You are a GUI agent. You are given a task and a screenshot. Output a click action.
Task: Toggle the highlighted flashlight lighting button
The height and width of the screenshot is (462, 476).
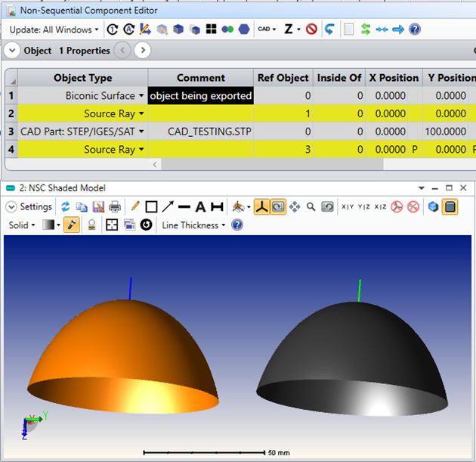(72, 225)
